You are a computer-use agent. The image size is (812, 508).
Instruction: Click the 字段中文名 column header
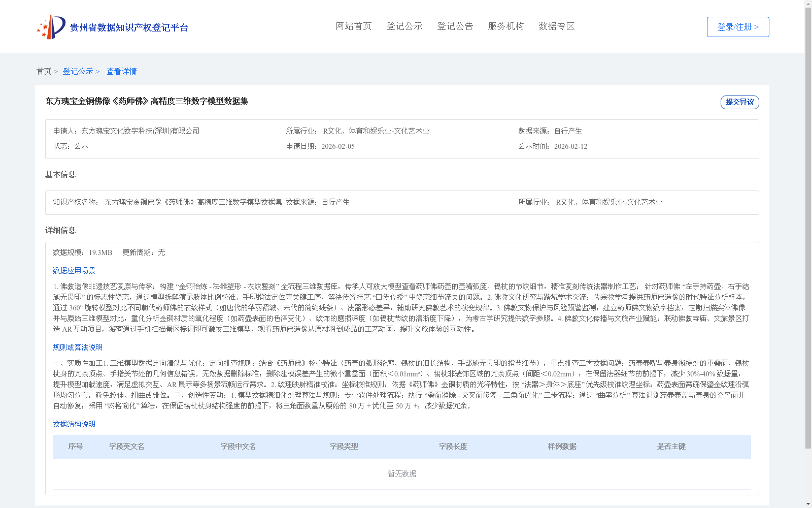(238, 447)
